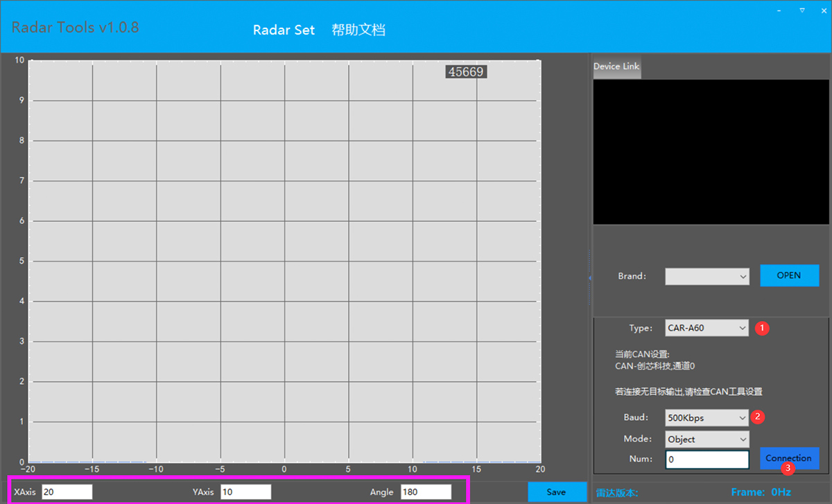Image resolution: width=832 pixels, height=504 pixels.
Task: Click the red number 3 badge
Action: (788, 469)
